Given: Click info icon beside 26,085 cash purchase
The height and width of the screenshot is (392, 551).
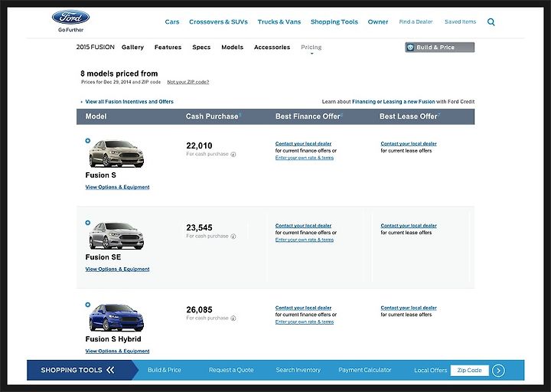Looking at the screenshot, I should click(233, 318).
